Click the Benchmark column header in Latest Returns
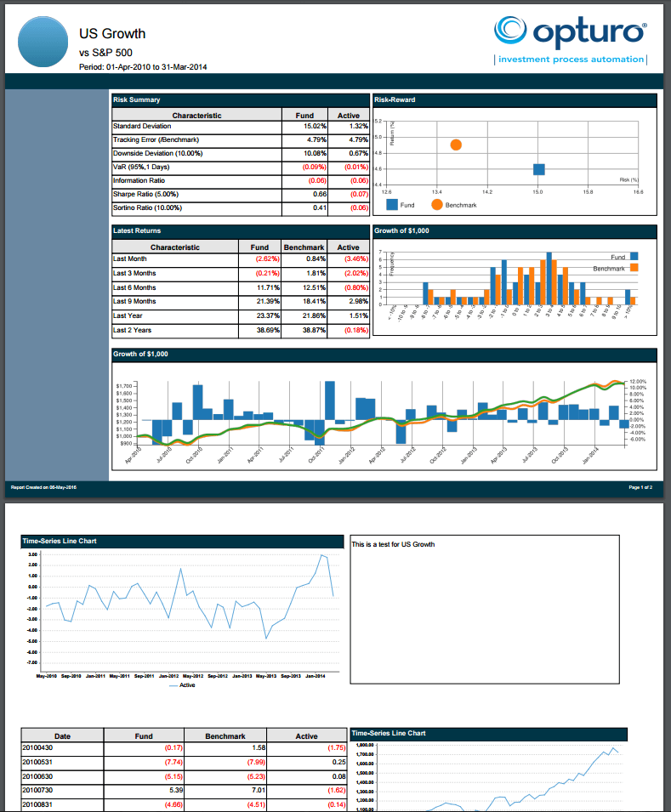This screenshot has height=812, width=671. tap(304, 247)
